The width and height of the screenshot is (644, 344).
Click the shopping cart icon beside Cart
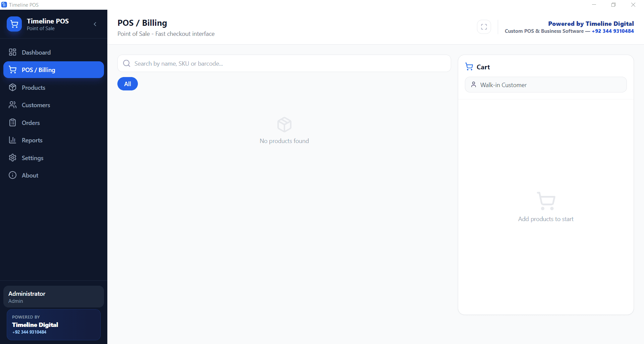(469, 67)
